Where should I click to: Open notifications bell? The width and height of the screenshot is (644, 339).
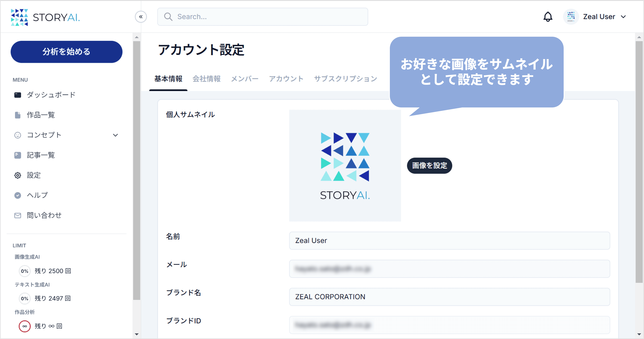coord(548,17)
